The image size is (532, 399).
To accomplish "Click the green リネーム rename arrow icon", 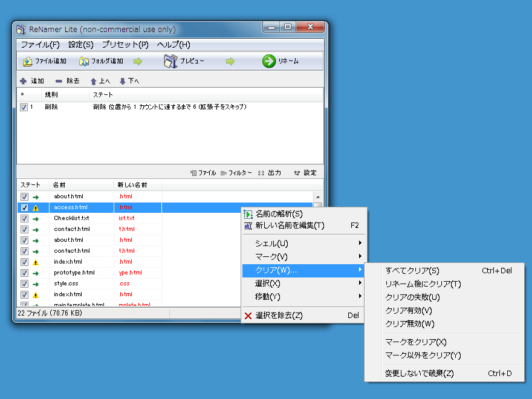I will [x=268, y=61].
